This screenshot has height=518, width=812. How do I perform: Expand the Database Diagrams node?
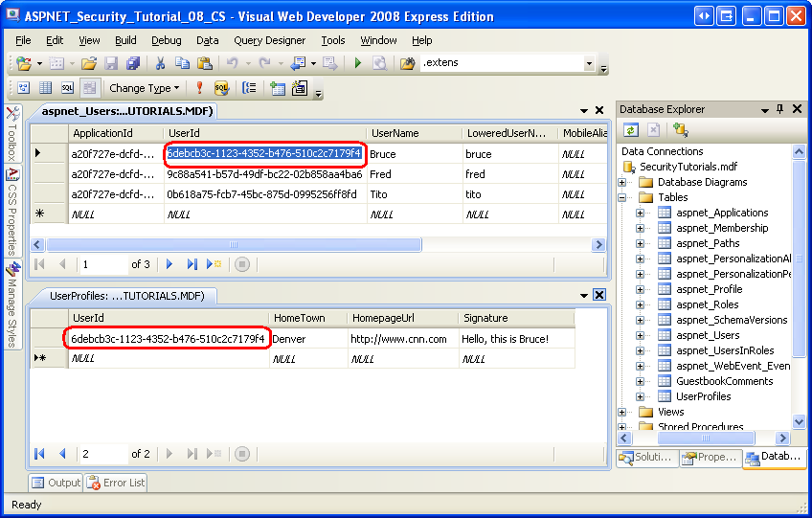pos(622,182)
